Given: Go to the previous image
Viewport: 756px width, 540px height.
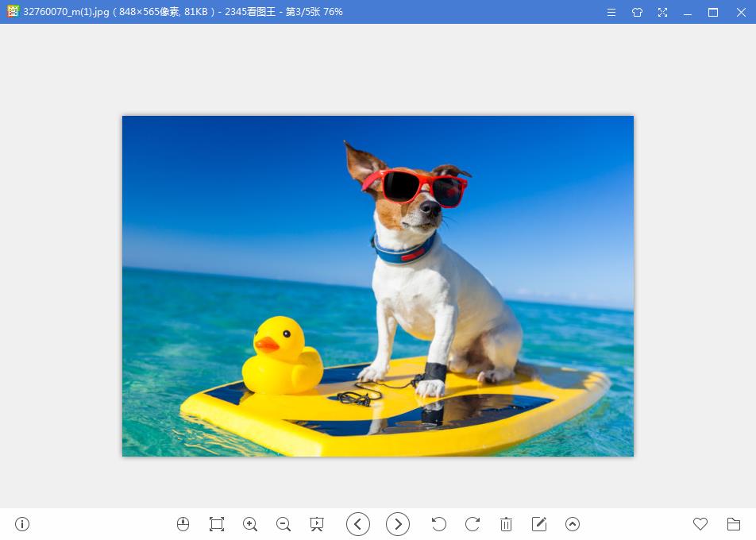Looking at the screenshot, I should pos(358,524).
